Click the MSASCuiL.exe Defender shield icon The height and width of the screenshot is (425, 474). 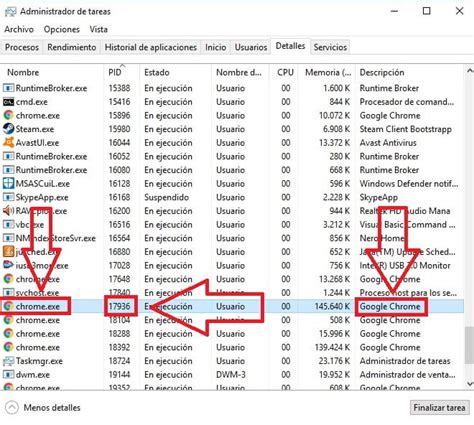coord(8,184)
